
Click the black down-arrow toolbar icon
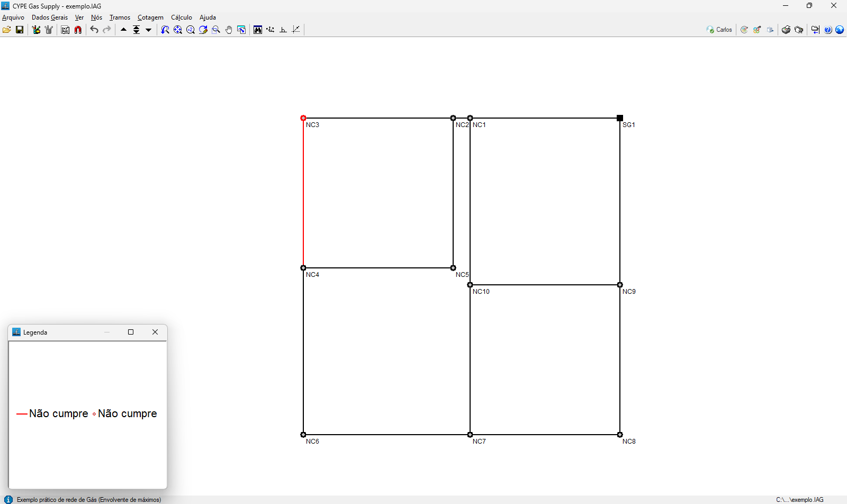149,30
